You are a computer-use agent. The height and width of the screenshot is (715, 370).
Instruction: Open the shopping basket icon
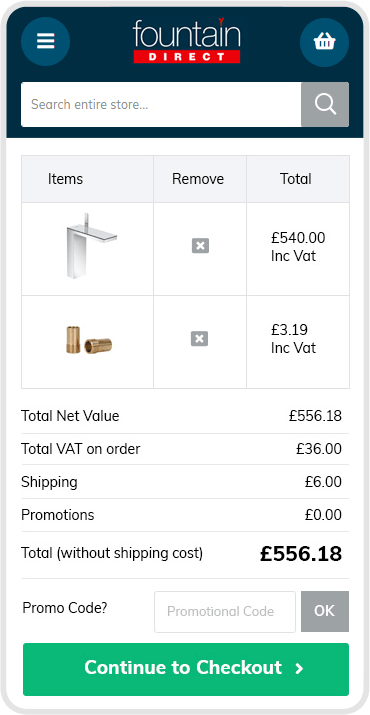(x=324, y=42)
